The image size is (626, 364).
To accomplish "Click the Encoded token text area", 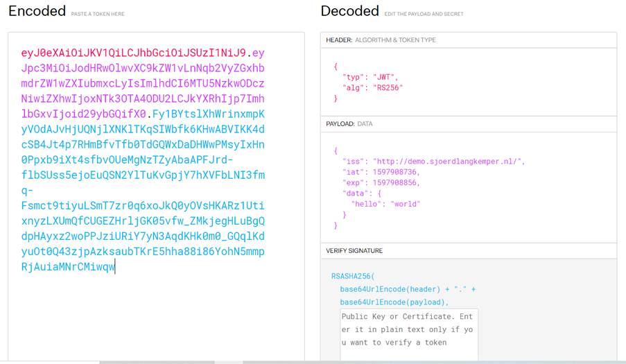I will 156,198.
